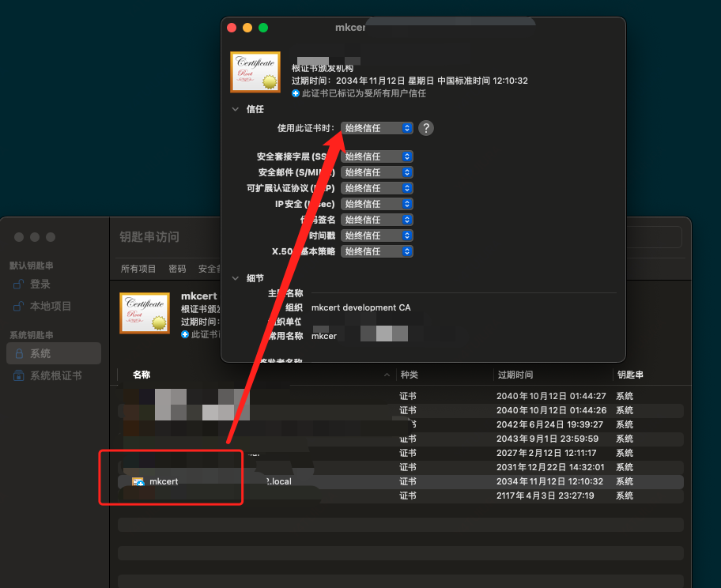
Task: Switch to the 密码 tab
Action: pos(177,269)
